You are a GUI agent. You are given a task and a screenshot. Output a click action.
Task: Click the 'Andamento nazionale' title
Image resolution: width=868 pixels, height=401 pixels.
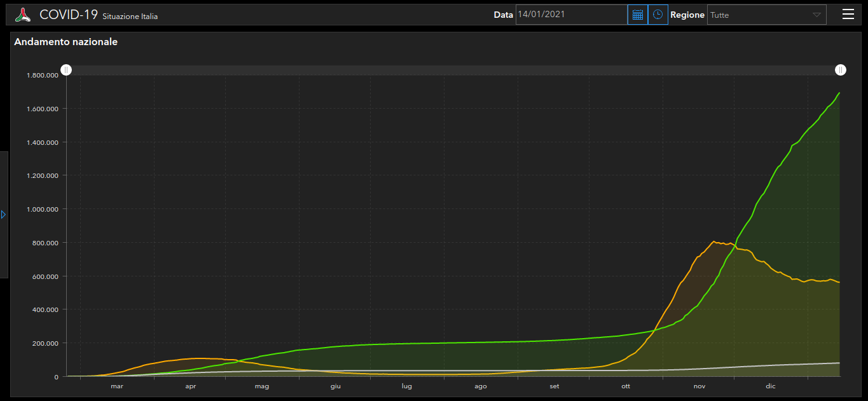(x=66, y=42)
